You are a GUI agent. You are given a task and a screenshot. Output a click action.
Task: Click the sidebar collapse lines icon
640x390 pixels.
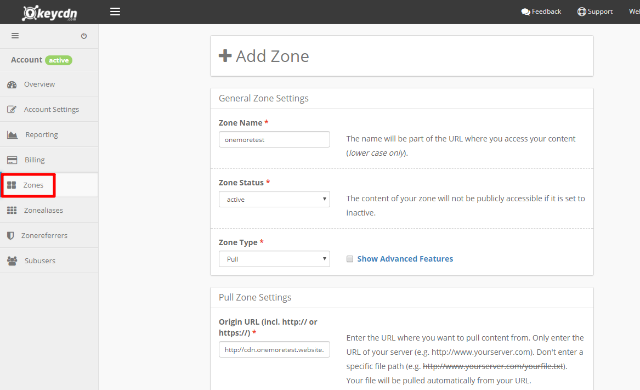(15, 35)
